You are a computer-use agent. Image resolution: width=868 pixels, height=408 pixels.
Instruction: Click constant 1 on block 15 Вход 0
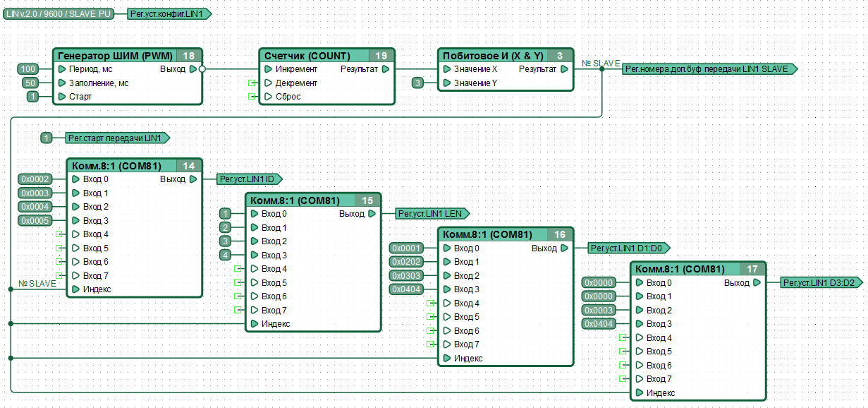[x=225, y=214]
